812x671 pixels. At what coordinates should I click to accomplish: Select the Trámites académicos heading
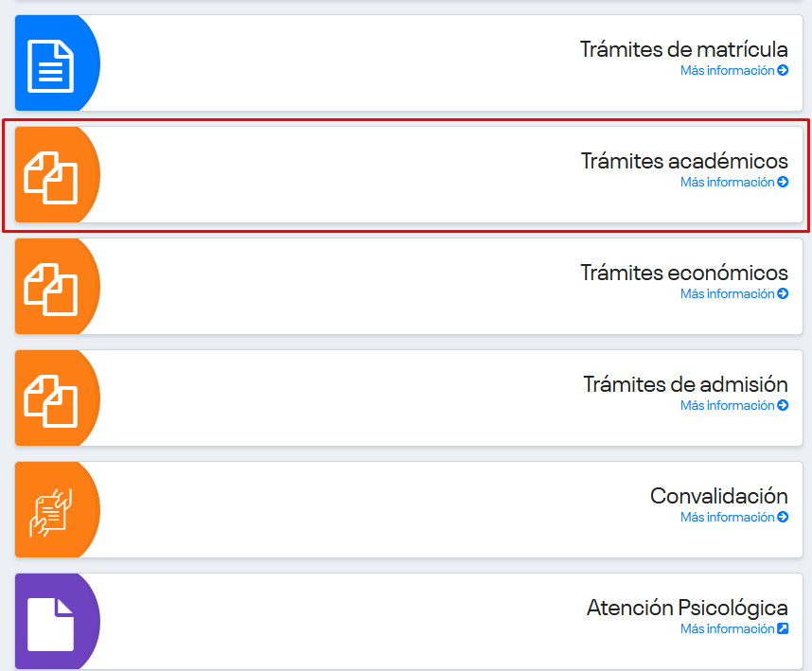(x=684, y=161)
